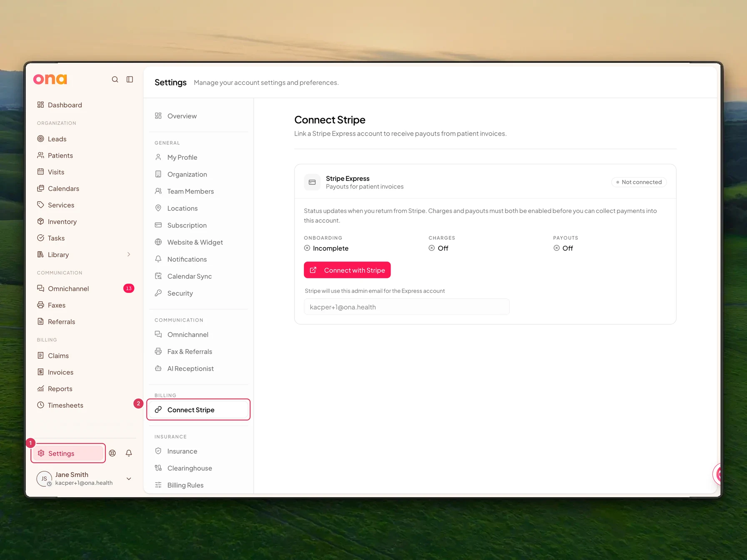Click the Leads target icon

click(40, 139)
